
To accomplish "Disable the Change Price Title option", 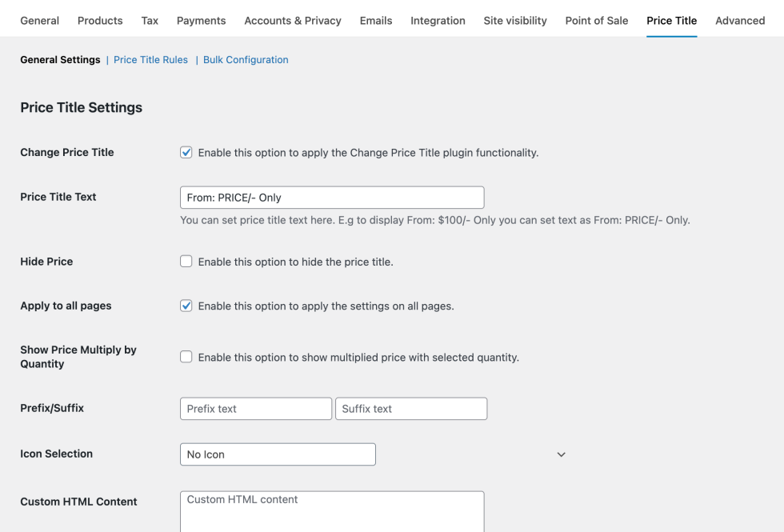I will pos(186,152).
